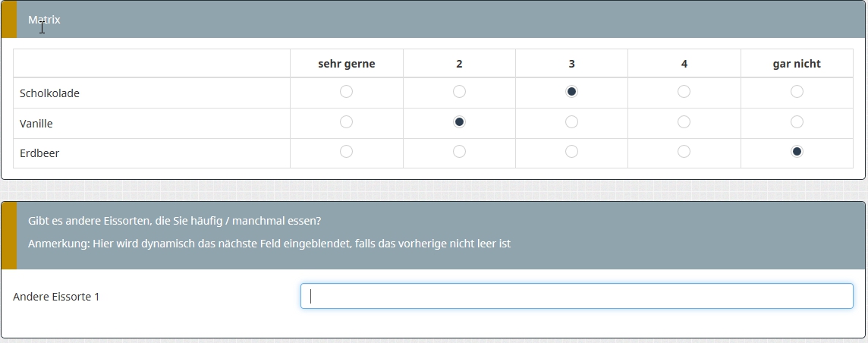Click the selected 'gar nicht' for Erdbeer
This screenshot has height=343, width=868.
pos(797,152)
